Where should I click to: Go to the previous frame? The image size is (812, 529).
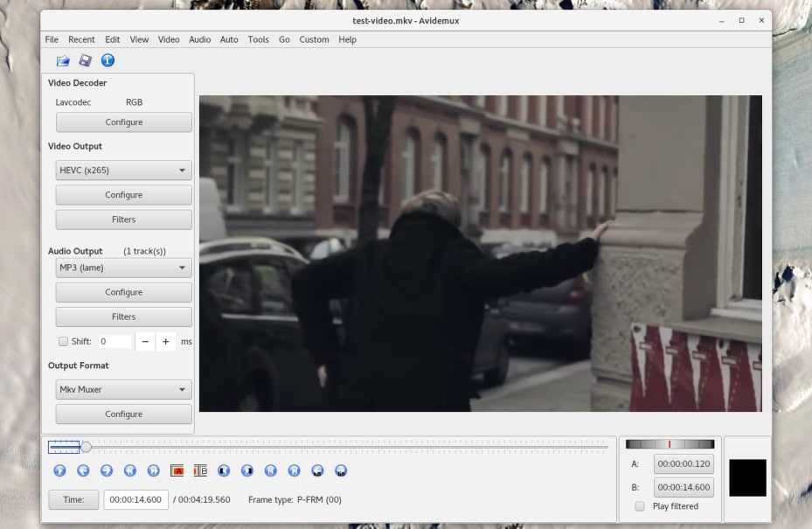83,470
